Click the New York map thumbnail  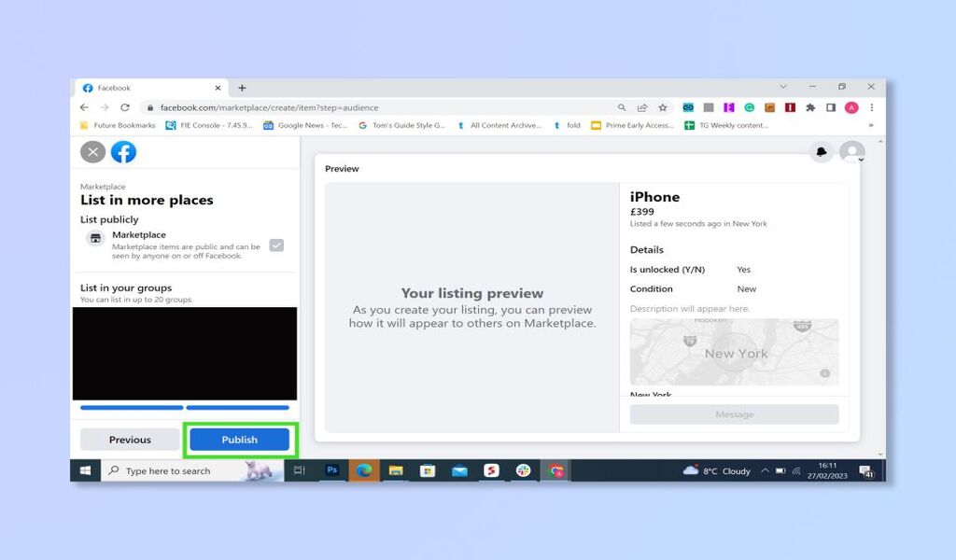point(734,352)
